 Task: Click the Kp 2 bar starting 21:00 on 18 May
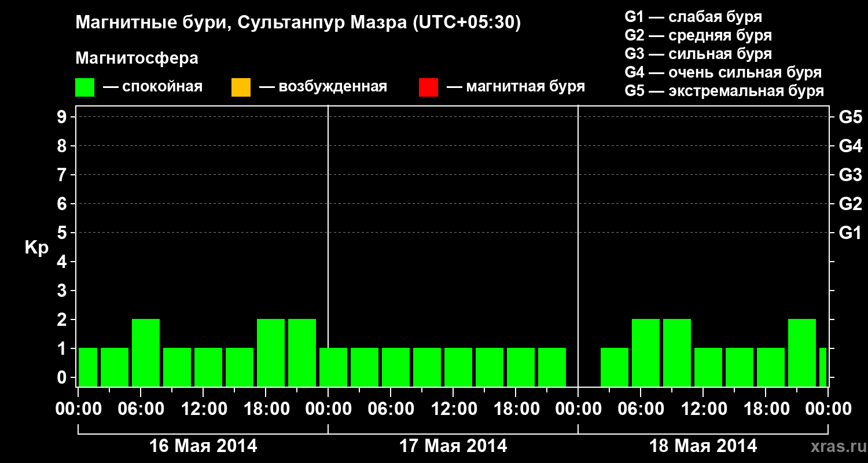click(x=802, y=352)
